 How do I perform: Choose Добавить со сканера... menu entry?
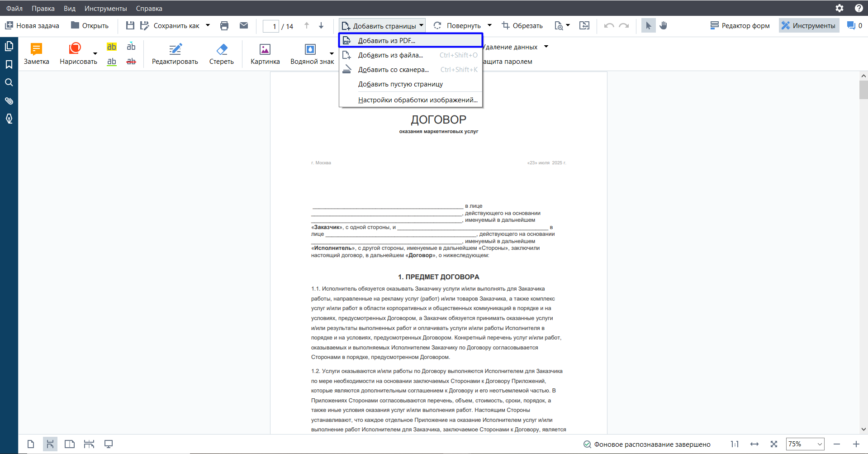point(411,70)
